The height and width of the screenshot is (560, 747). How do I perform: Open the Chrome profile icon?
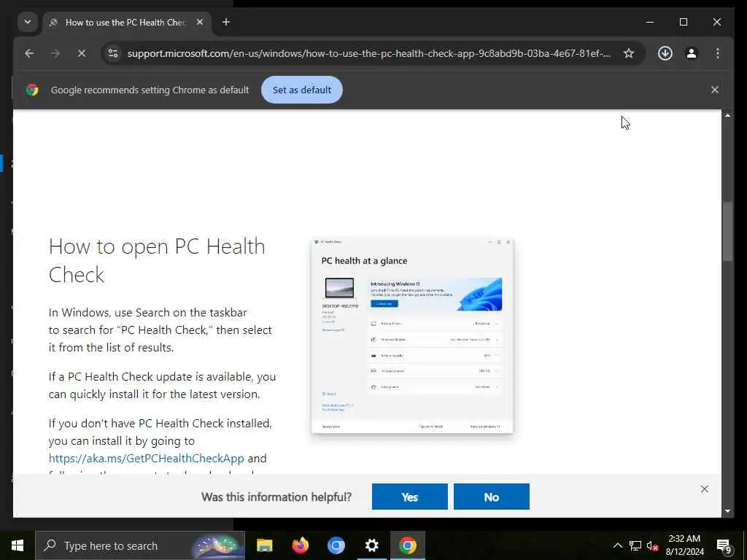pos(692,53)
